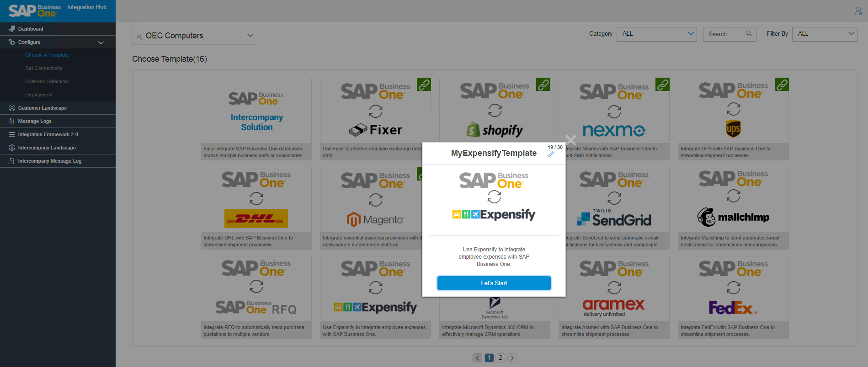Click the green link icon on Fixer template

pyautogui.click(x=424, y=85)
